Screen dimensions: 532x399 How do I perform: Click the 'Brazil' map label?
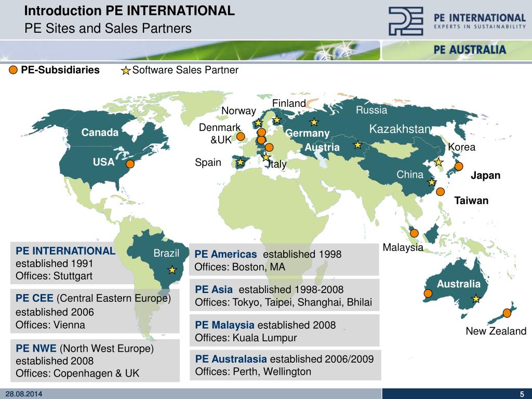(166, 253)
